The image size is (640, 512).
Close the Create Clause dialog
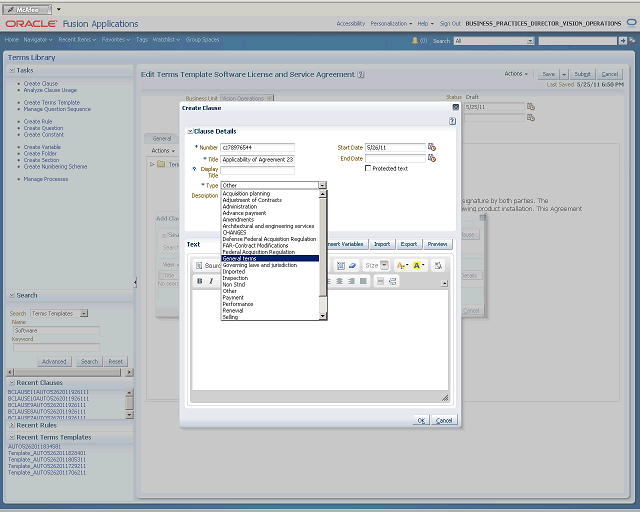click(x=456, y=107)
